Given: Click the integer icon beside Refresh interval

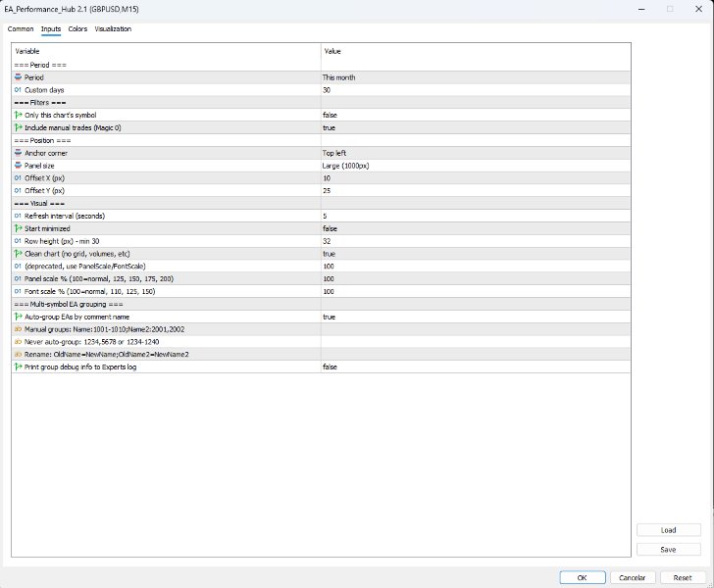Looking at the screenshot, I should tap(19, 216).
